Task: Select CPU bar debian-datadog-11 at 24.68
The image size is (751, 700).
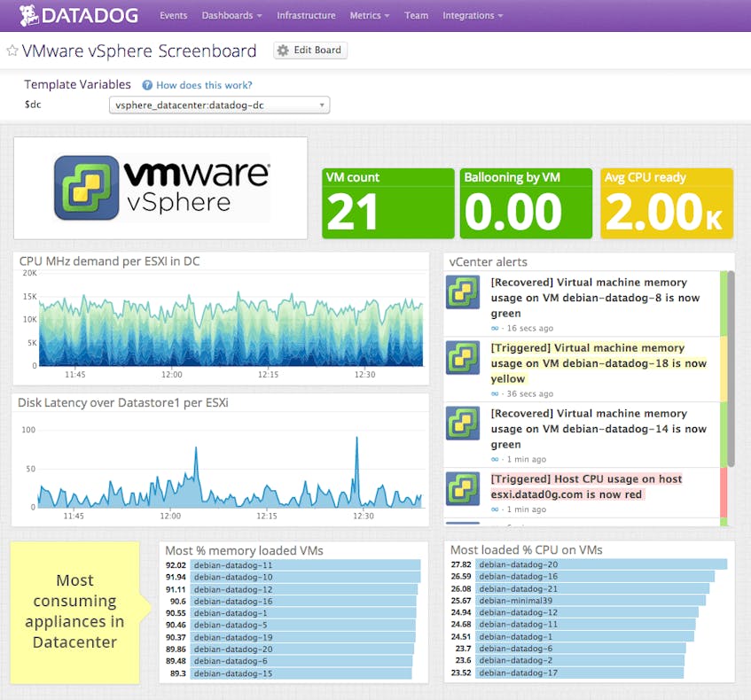Action: click(586, 625)
